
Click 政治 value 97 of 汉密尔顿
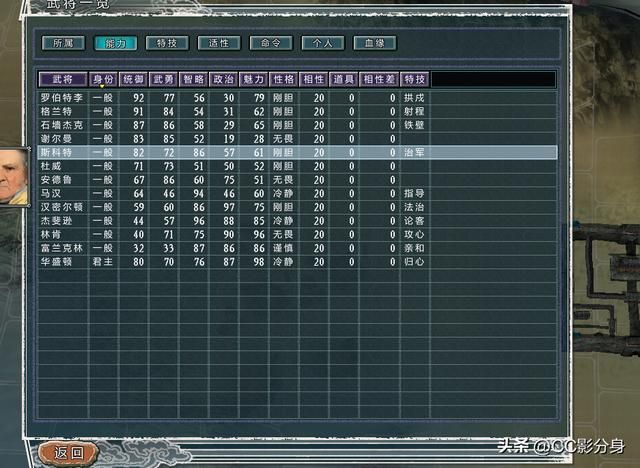point(229,207)
